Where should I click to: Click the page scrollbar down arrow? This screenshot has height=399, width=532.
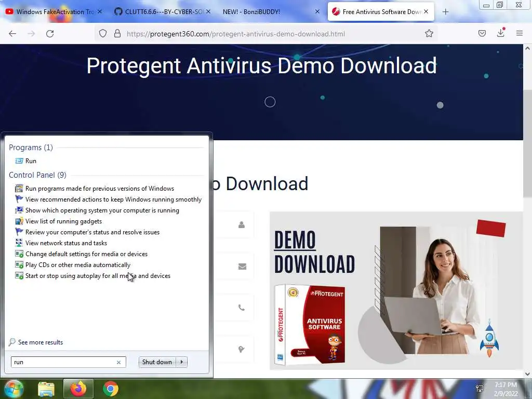(528, 374)
